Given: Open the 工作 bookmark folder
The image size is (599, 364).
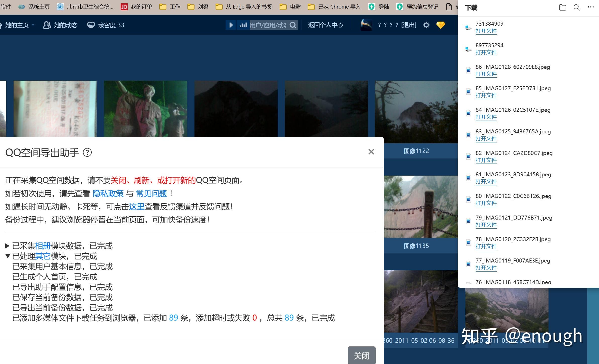Looking at the screenshot, I should (170, 7).
